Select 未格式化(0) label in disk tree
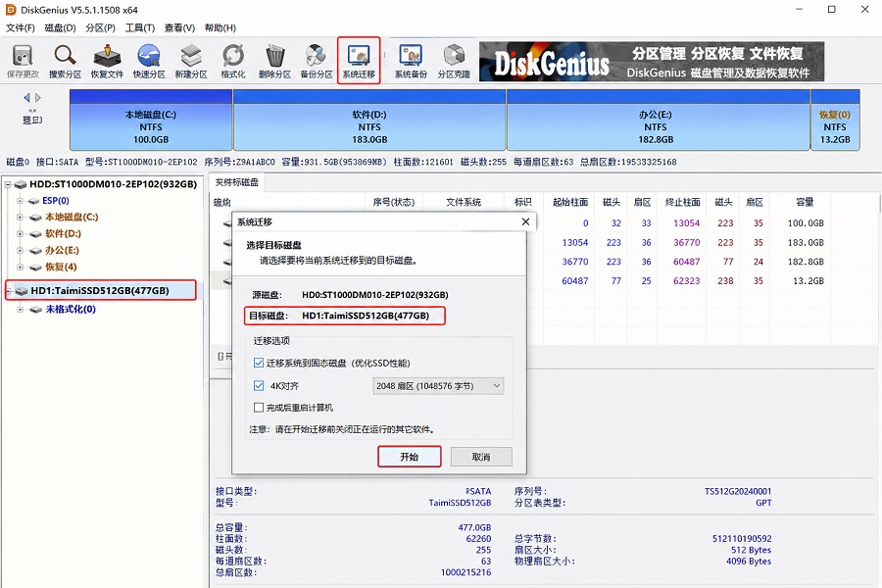The width and height of the screenshot is (882, 588). (71, 310)
